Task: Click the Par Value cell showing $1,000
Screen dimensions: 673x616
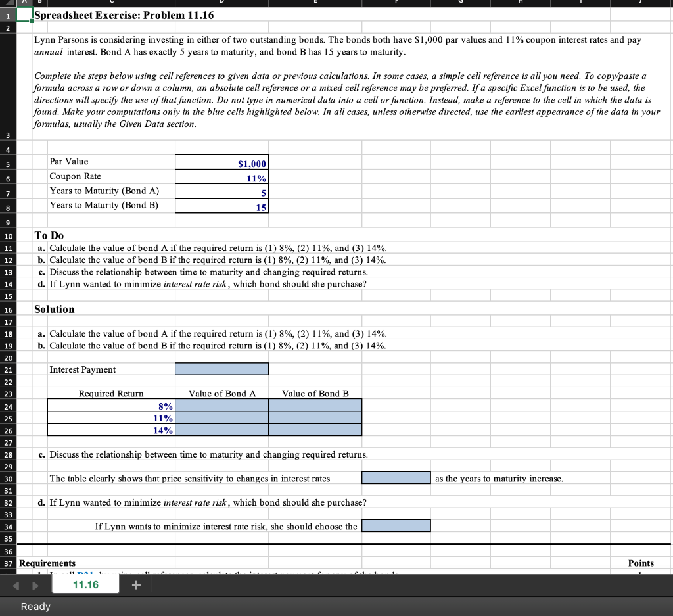Action: pyautogui.click(x=221, y=163)
